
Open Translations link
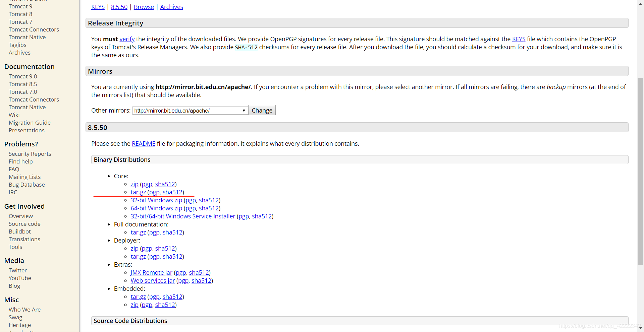click(24, 239)
